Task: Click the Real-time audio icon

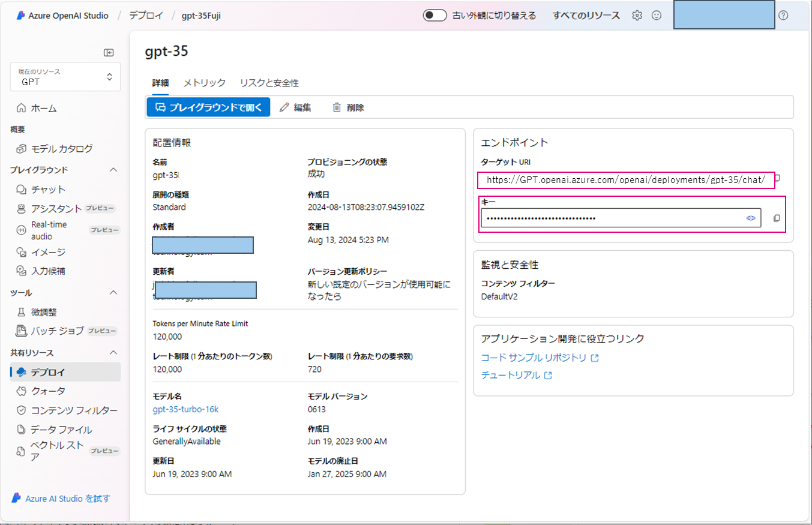Action: click(x=22, y=230)
